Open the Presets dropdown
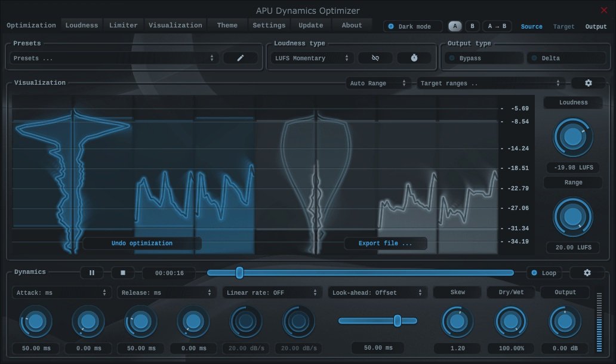The image size is (616, 364). coord(113,58)
